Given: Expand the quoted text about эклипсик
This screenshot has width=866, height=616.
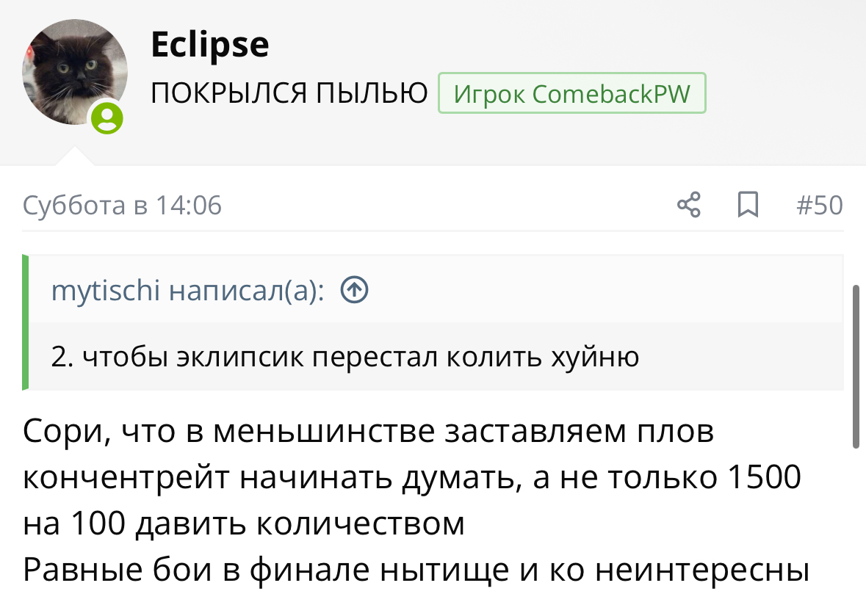Looking at the screenshot, I should (345, 357).
